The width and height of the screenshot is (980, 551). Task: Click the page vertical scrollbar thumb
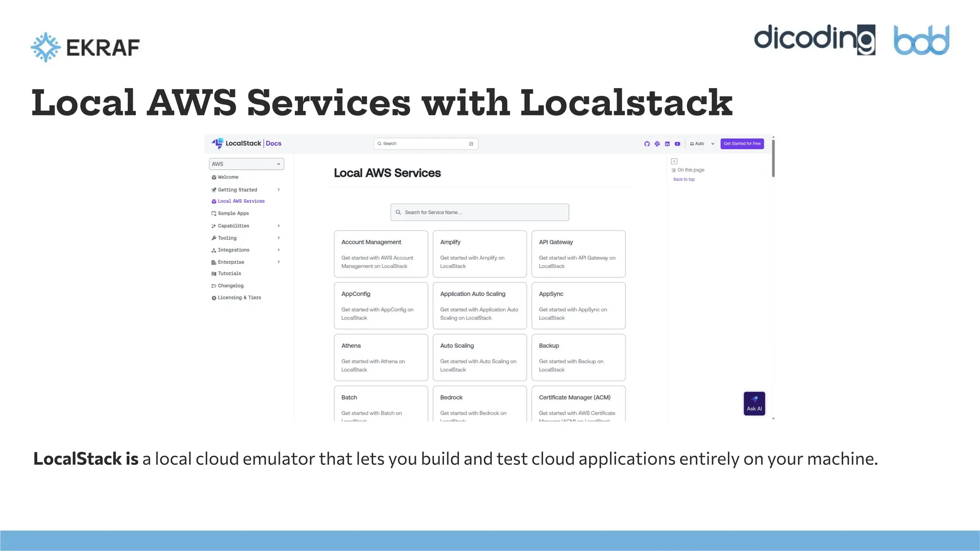[x=773, y=158]
